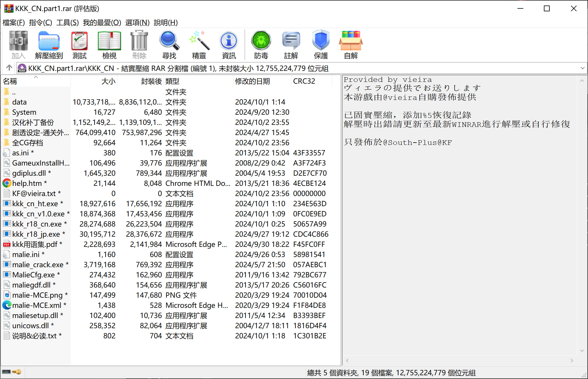Viewport: 588px width, 379px height.
Task: Click comment panel scrollbar down arrow
Action: pos(582,351)
